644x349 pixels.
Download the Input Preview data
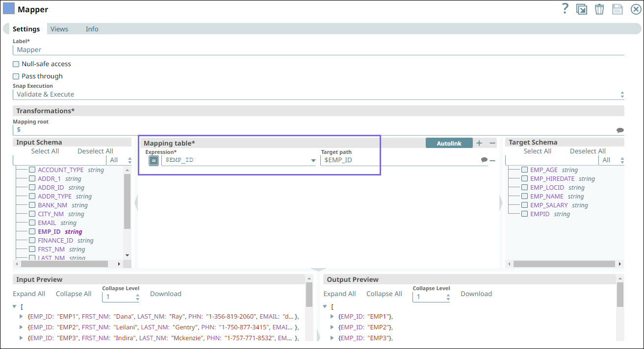[166, 294]
